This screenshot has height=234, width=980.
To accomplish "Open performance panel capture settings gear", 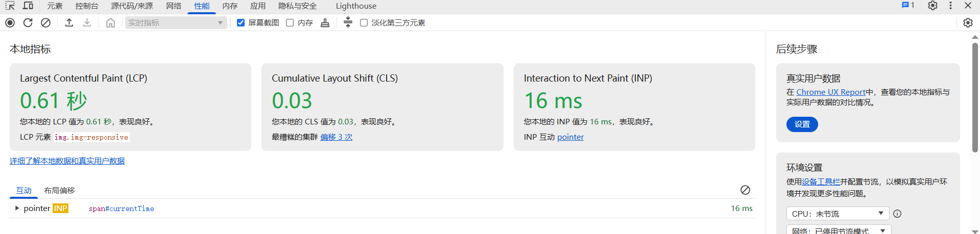I will 968,23.
